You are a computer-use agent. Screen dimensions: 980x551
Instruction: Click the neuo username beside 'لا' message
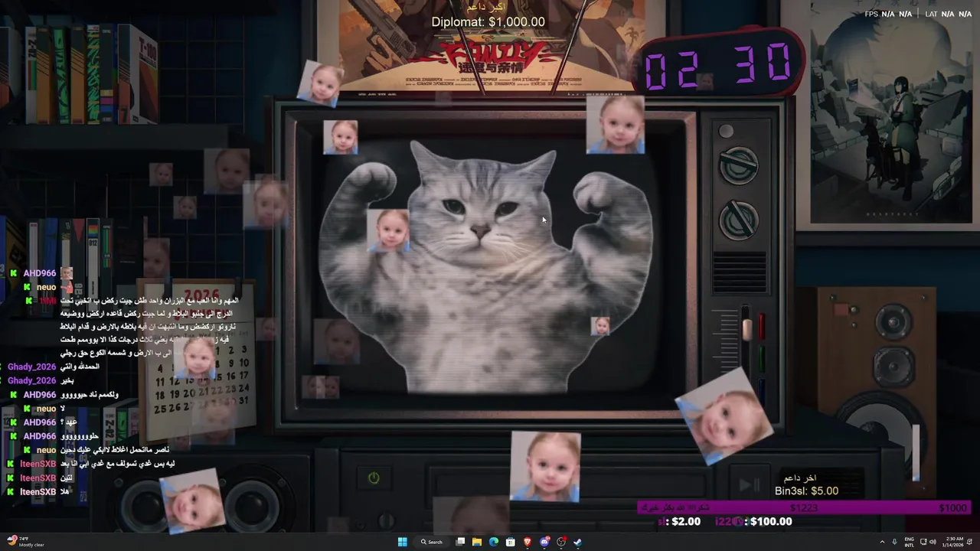(x=47, y=409)
